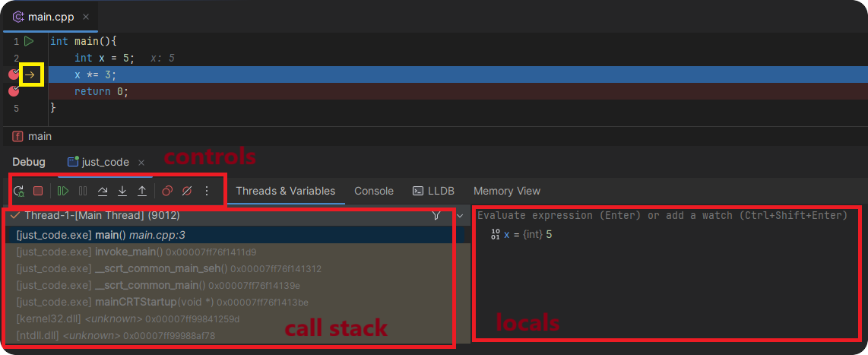Click the frames filter funnel icon
Image resolution: width=868 pixels, height=355 pixels.
pyautogui.click(x=436, y=216)
